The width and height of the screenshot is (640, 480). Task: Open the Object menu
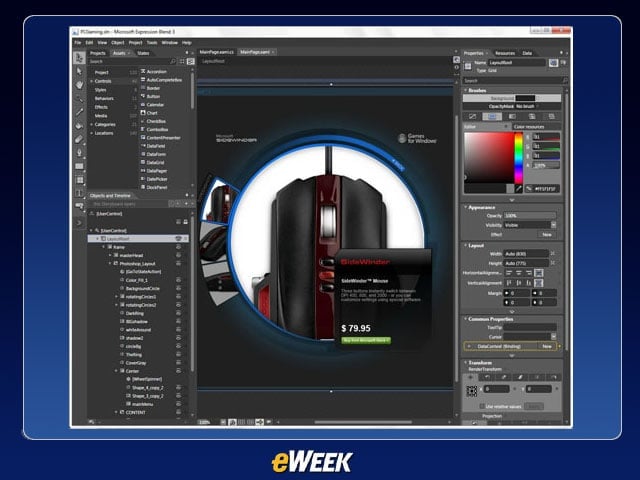click(117, 42)
